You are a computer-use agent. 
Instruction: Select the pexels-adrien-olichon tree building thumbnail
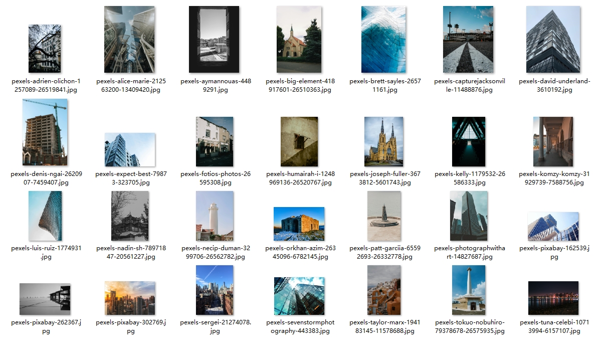[45, 49]
